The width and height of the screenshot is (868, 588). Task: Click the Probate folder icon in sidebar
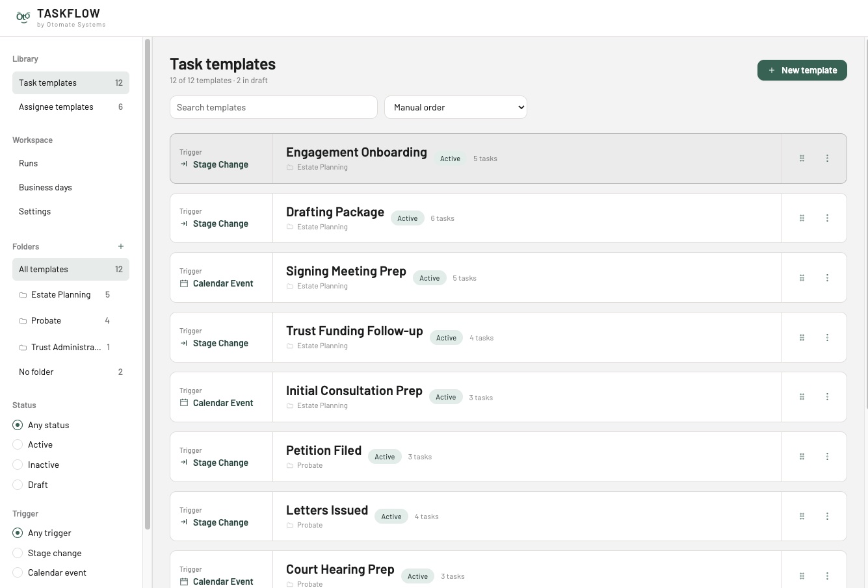point(23,321)
